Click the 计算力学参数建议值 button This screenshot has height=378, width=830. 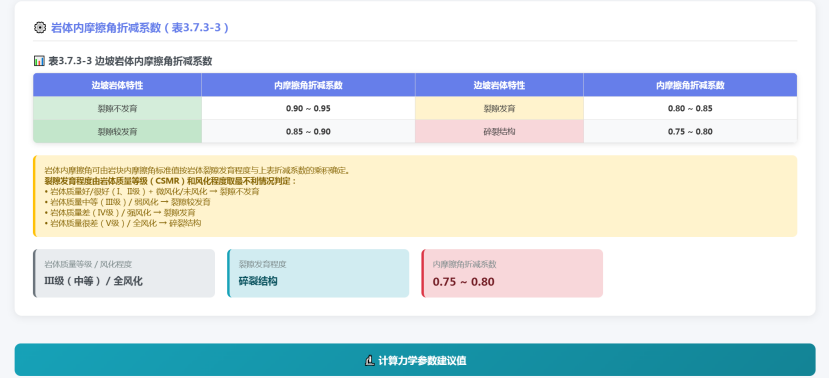click(415, 360)
